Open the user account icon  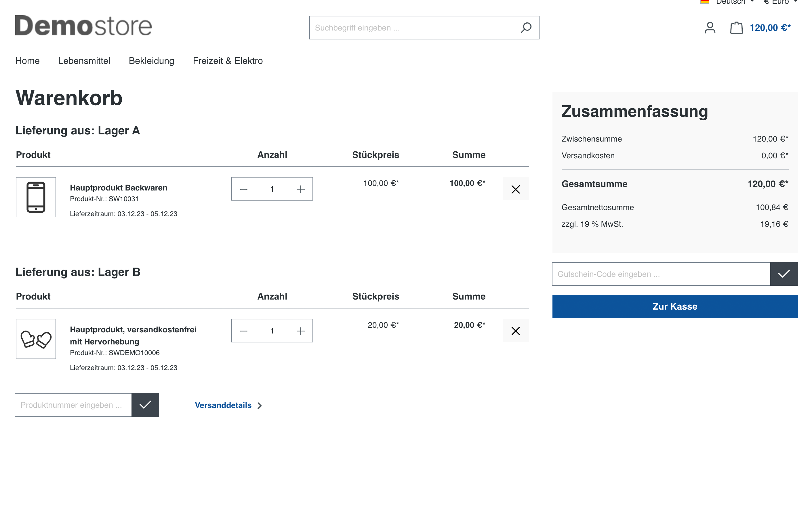[710, 28]
